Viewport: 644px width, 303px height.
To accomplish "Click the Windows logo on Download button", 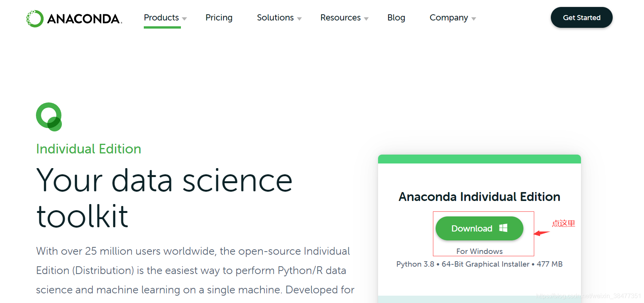I will 503,228.
